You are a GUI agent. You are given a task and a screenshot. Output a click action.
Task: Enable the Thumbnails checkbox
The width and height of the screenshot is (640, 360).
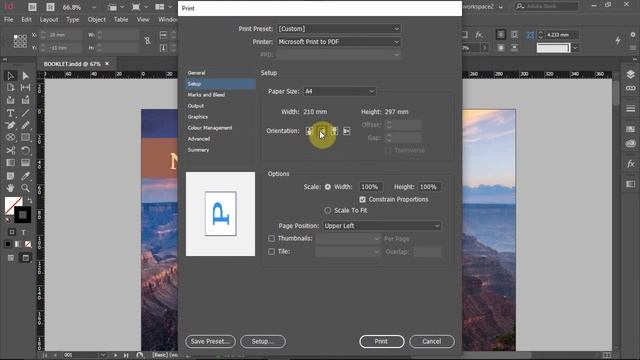(x=271, y=238)
